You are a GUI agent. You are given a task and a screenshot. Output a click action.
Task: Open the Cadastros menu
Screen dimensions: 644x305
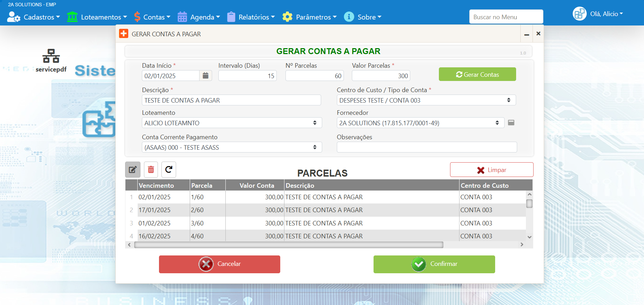pyautogui.click(x=34, y=17)
